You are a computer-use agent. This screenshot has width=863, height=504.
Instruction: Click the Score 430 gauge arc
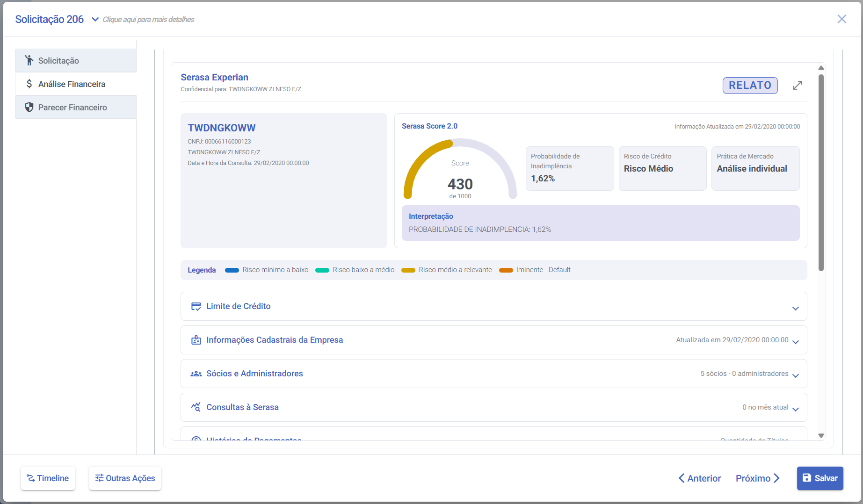coord(460,169)
